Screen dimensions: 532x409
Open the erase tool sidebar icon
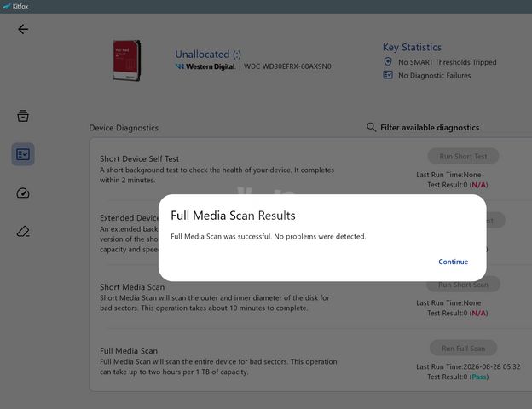click(x=23, y=232)
